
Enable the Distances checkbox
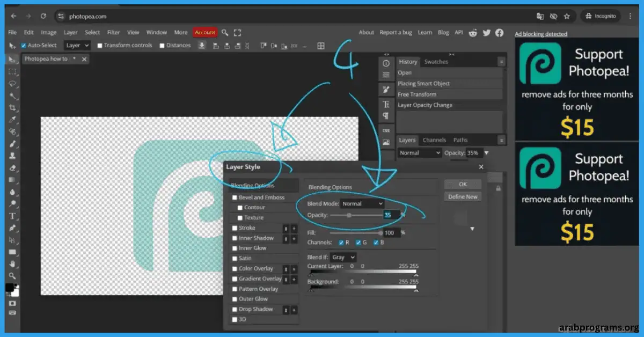point(162,46)
